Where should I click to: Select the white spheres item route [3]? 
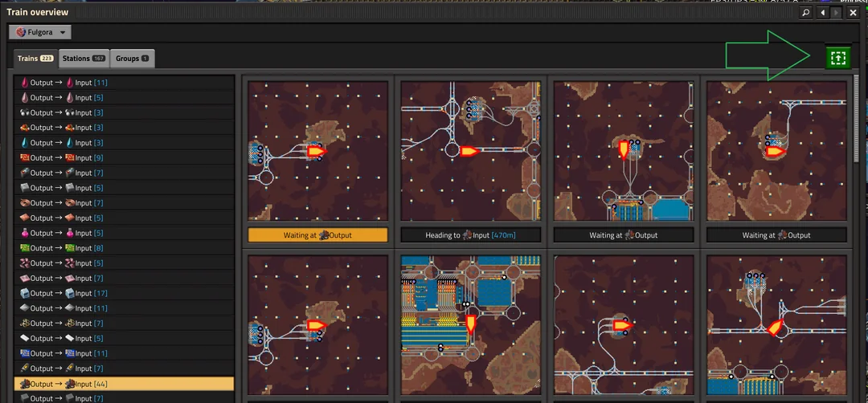124,112
